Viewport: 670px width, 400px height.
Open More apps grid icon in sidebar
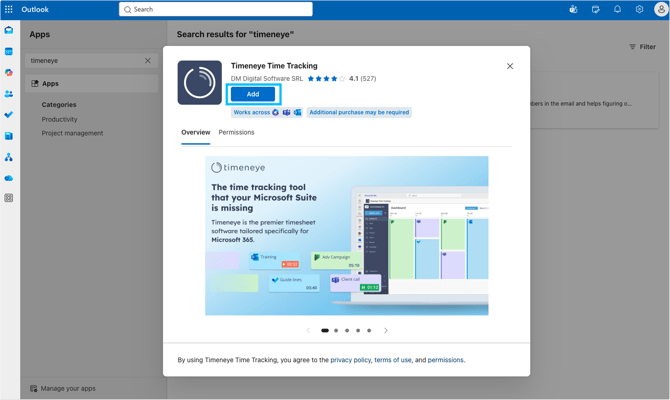point(9,198)
